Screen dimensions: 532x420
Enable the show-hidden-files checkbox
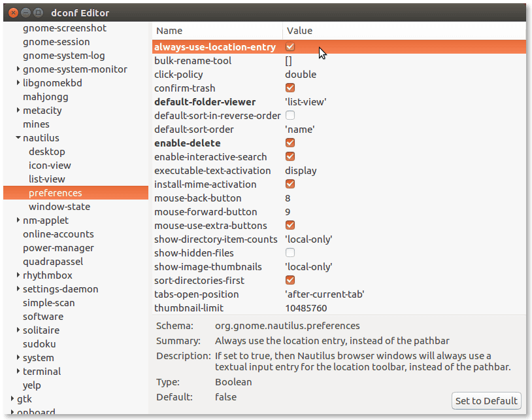click(x=290, y=253)
